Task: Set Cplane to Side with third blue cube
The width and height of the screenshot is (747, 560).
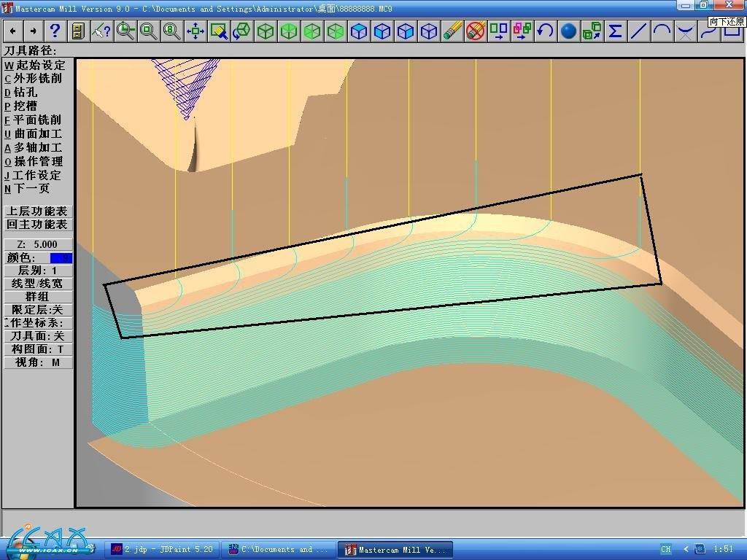Action: coord(405,31)
